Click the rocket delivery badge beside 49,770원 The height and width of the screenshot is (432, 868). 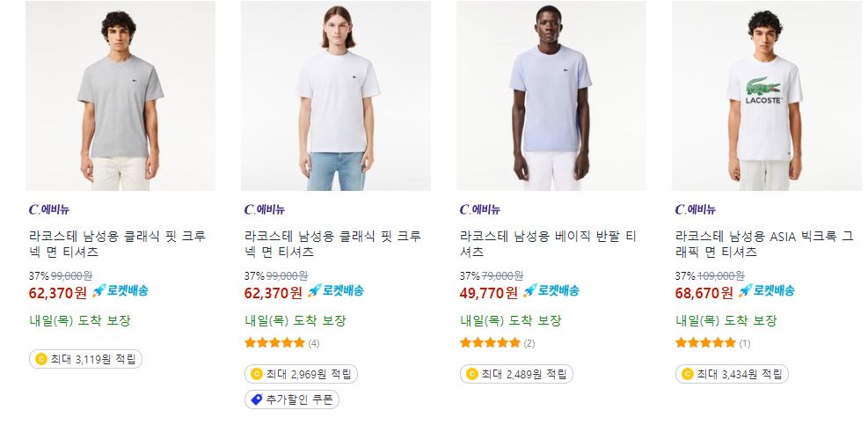coord(551,290)
